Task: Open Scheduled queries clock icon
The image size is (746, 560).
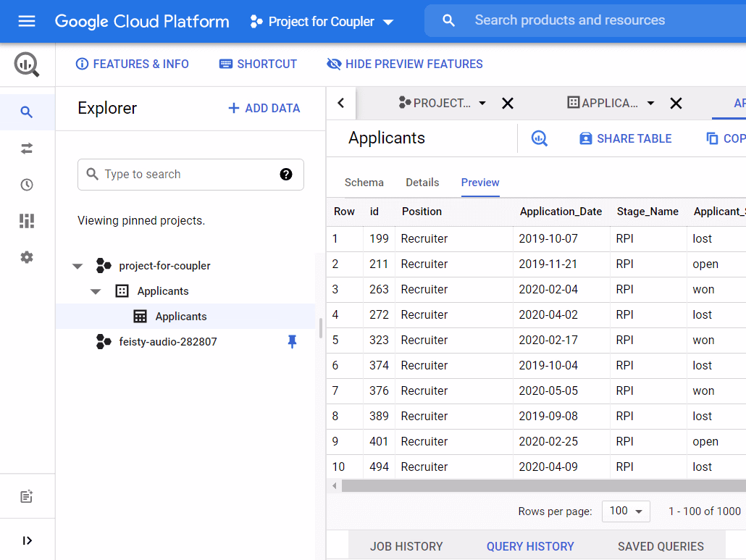Action: pos(27,185)
